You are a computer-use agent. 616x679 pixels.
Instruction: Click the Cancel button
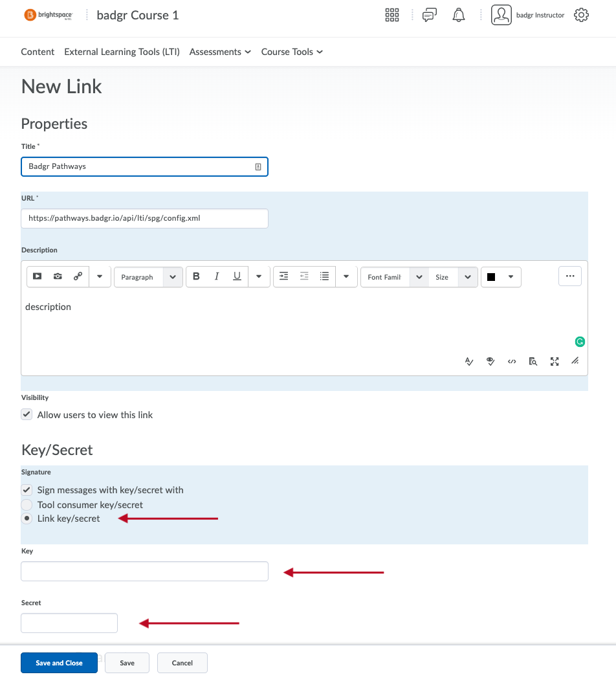tap(182, 663)
